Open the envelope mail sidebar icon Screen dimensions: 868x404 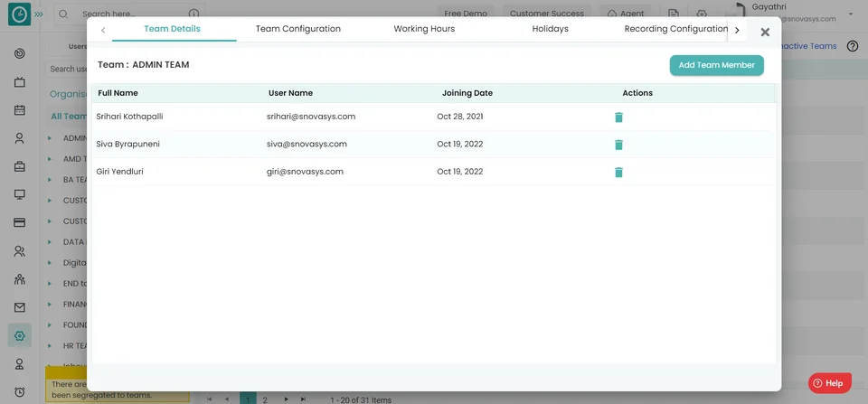pyautogui.click(x=19, y=307)
